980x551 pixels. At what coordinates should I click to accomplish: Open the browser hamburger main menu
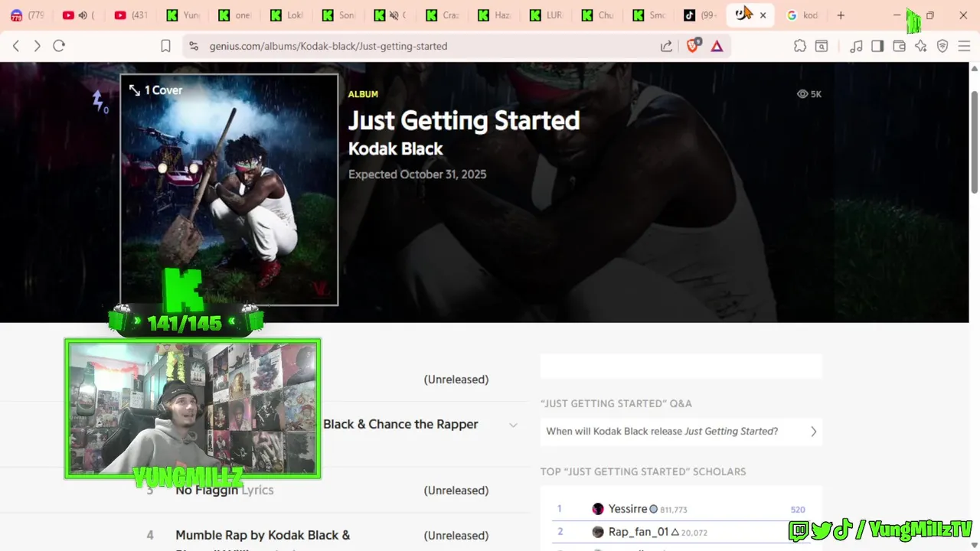point(964,46)
